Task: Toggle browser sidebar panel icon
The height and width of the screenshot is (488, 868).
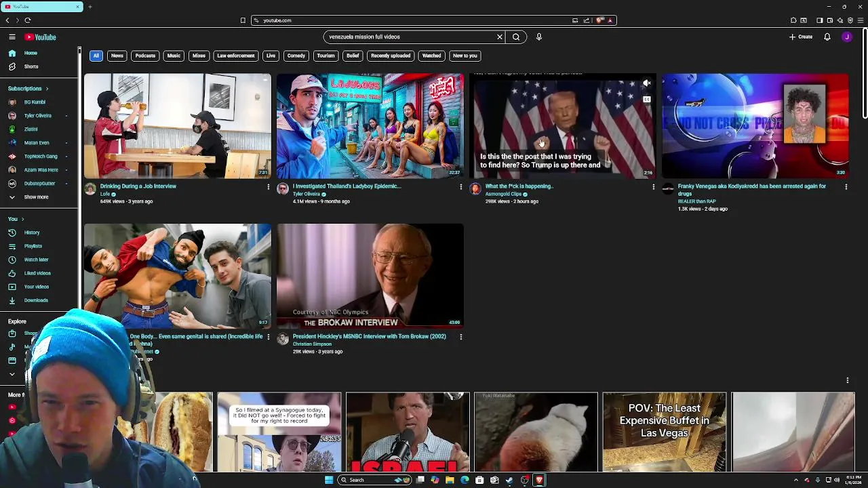Action: 819,20
